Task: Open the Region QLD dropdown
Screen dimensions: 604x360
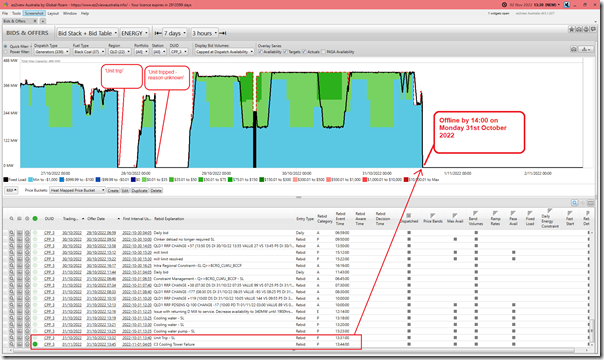Action: [x=119, y=52]
